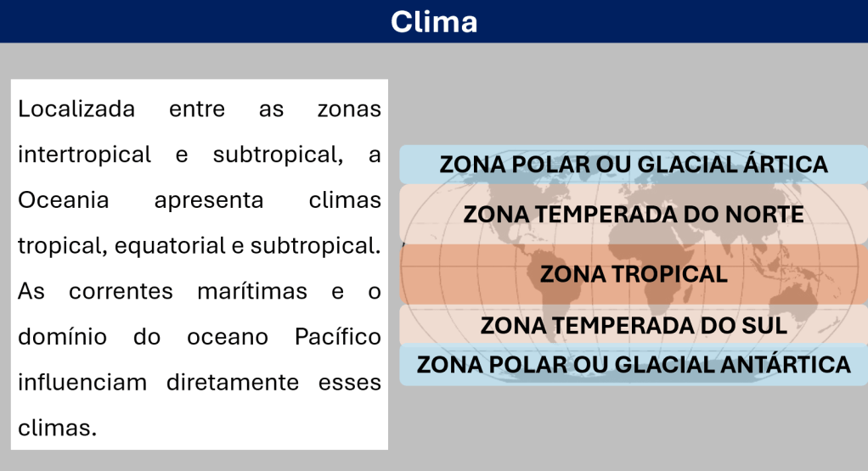Click the "ZONA TROPICAL" label
This screenshot has width=868, height=471.
pos(634,274)
